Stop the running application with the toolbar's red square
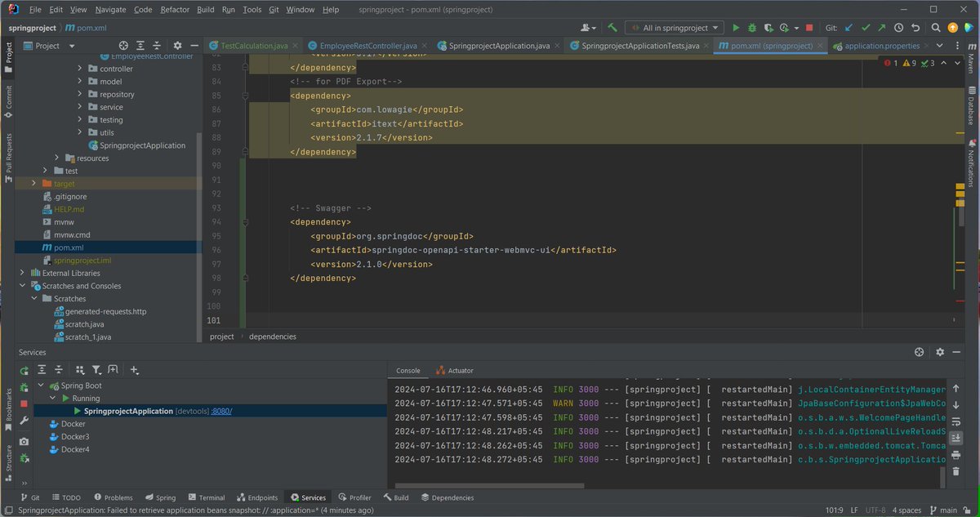Image resolution: width=980 pixels, height=517 pixels. (808, 27)
